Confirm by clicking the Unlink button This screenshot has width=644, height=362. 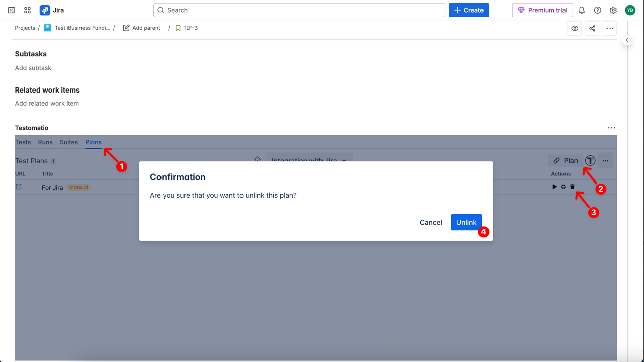(466, 222)
